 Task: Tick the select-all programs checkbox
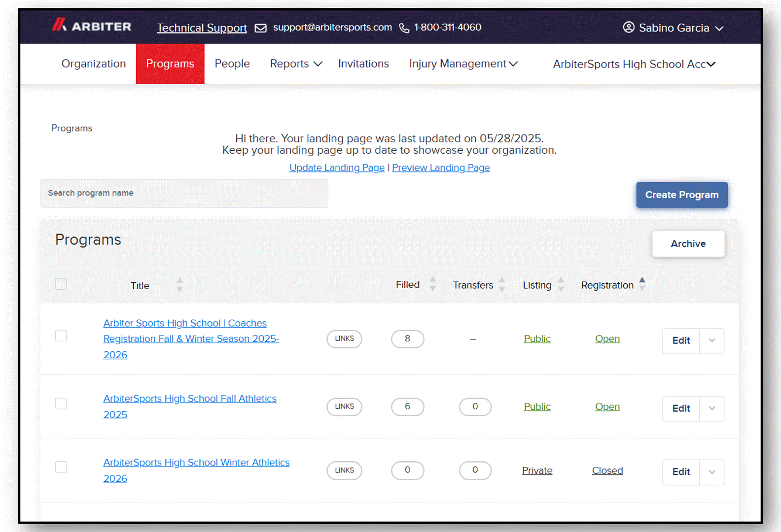coord(61,284)
